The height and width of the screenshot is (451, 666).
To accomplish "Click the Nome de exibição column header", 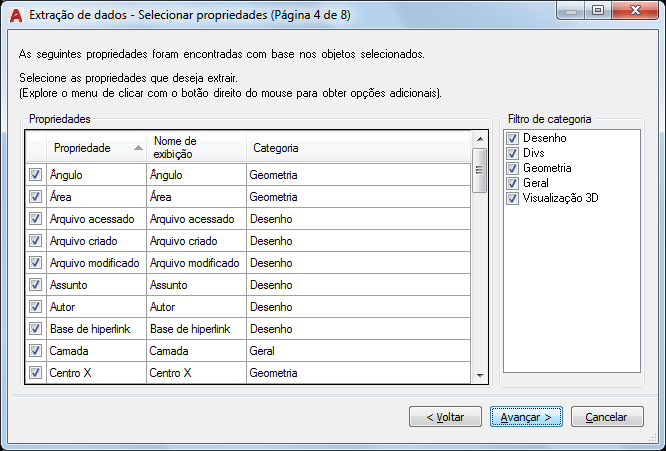I will pyautogui.click(x=196, y=148).
